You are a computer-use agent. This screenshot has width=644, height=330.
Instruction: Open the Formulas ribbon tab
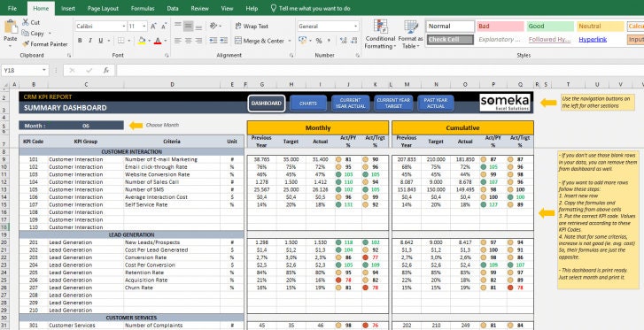click(x=143, y=8)
